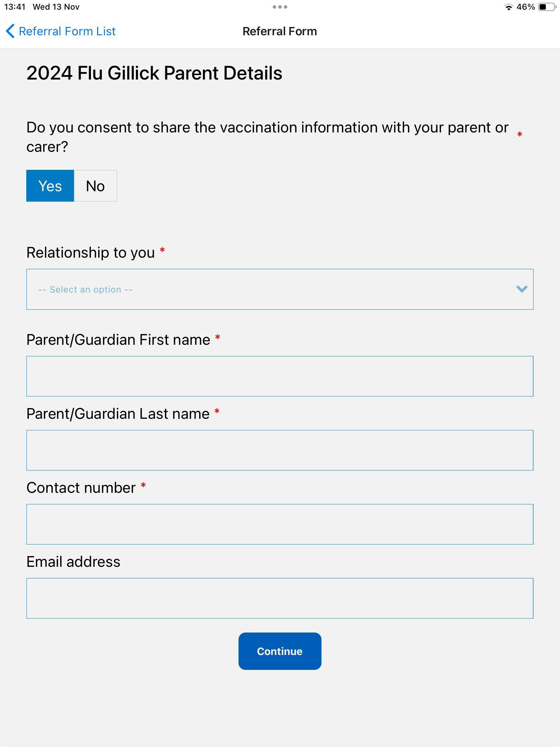
Task: Select No for consent to share
Action: [x=95, y=186]
